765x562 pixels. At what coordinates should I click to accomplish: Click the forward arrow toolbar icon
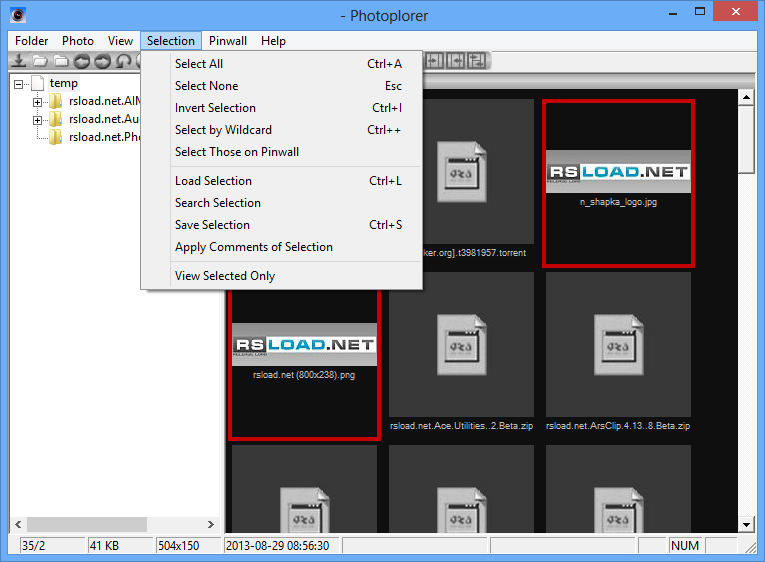click(103, 61)
